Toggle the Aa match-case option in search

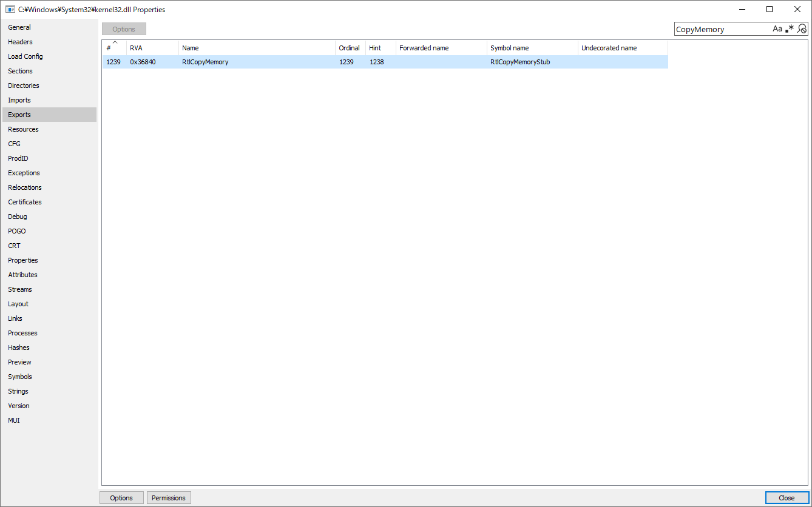point(777,29)
